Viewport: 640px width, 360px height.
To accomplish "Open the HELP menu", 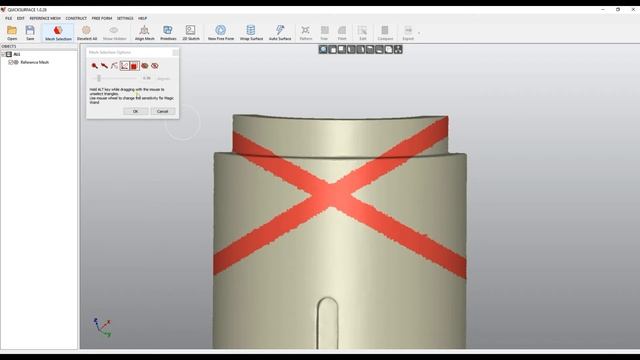I will pyautogui.click(x=142, y=18).
